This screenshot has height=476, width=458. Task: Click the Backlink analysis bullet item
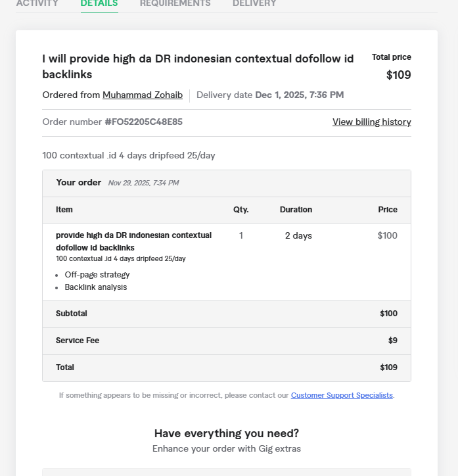click(x=96, y=287)
